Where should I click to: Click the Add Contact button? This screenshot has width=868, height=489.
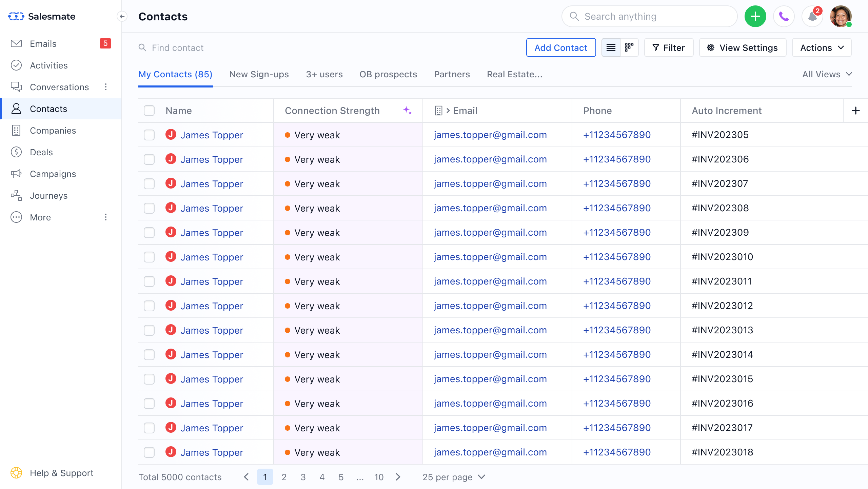[561, 47]
